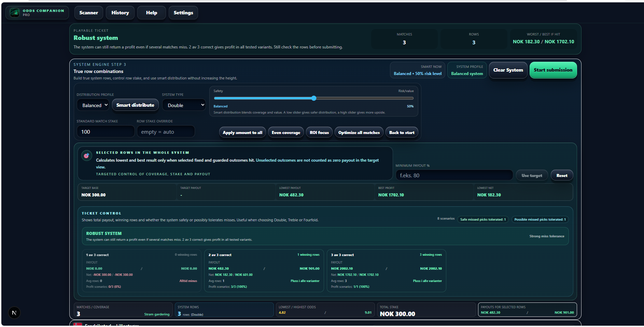
Task: Expand the Distribution Profile dropdown set to Balanced
Action: (93, 105)
